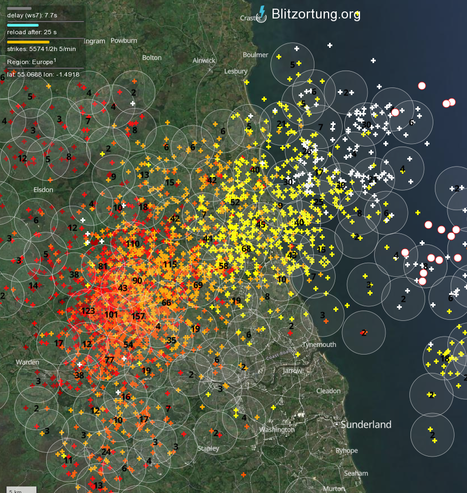Select the strike cluster labeled 45

click(x=260, y=224)
